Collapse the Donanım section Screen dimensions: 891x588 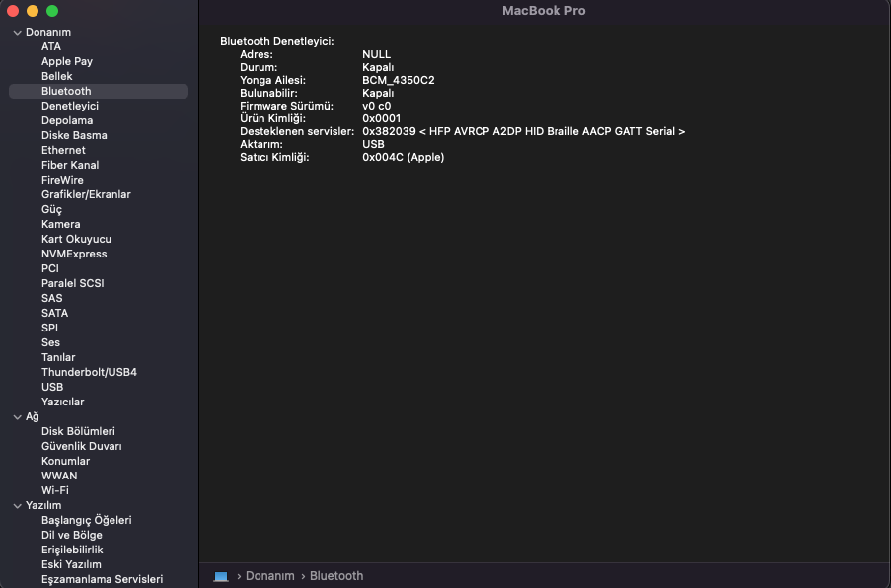(x=17, y=33)
